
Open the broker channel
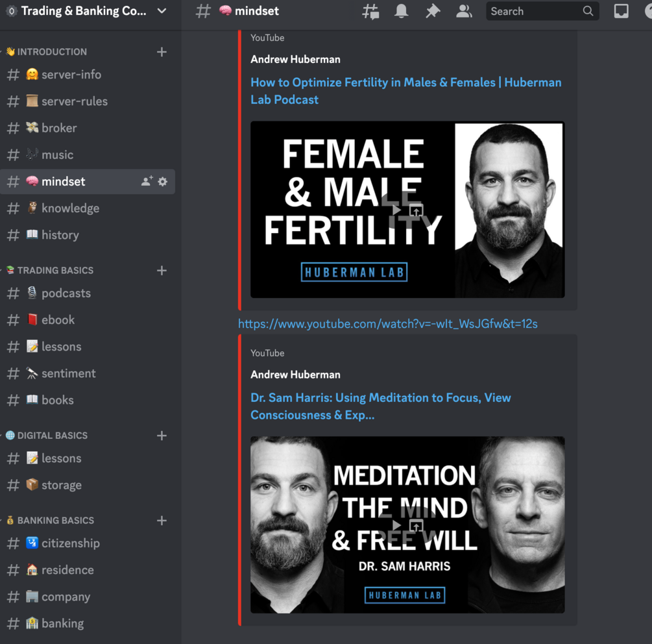click(x=88, y=128)
